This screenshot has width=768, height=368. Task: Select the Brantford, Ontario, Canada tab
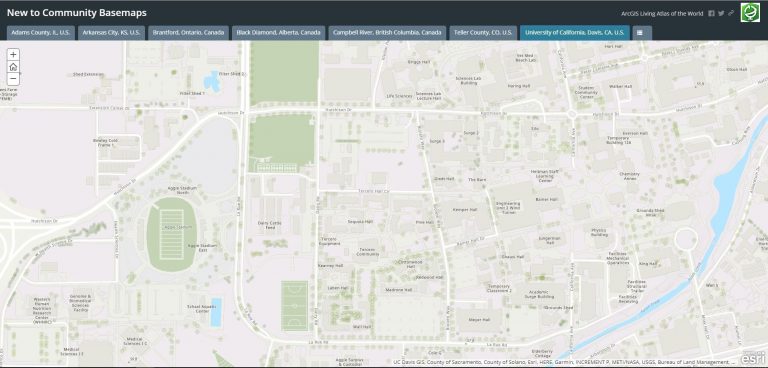coord(189,33)
